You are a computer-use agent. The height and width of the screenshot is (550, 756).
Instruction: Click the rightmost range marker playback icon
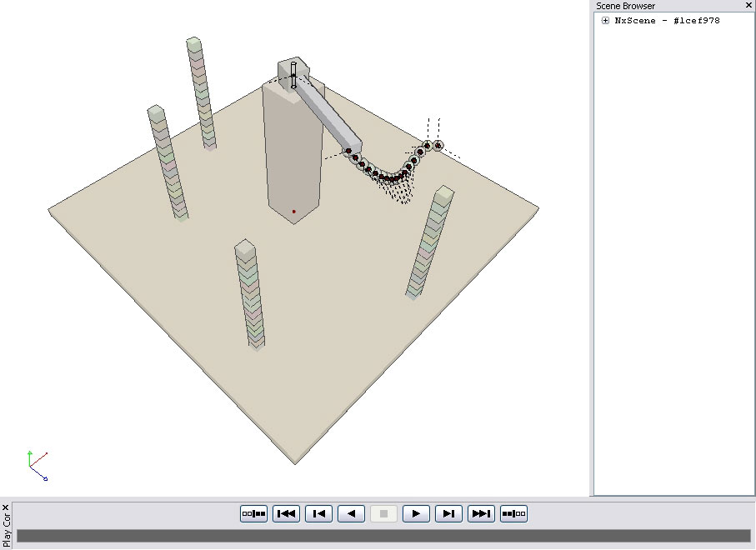[x=513, y=513]
